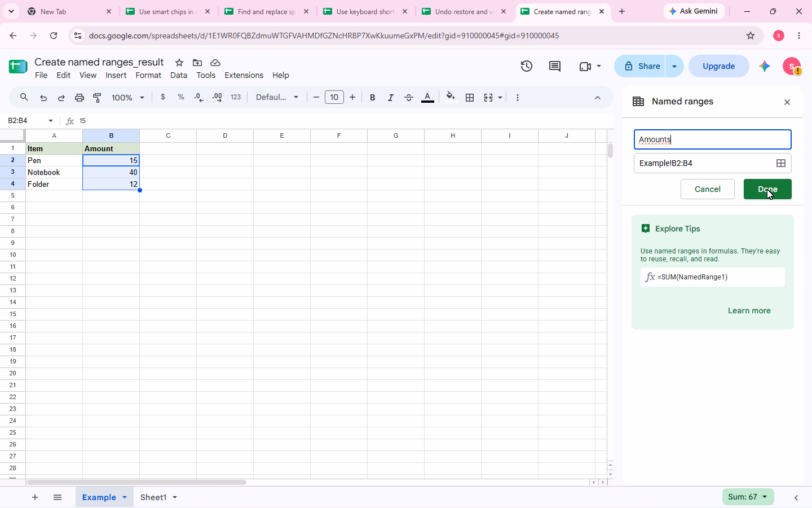Screen dimensions: 812x508
Task: Open the fill color picker
Action: (450, 97)
